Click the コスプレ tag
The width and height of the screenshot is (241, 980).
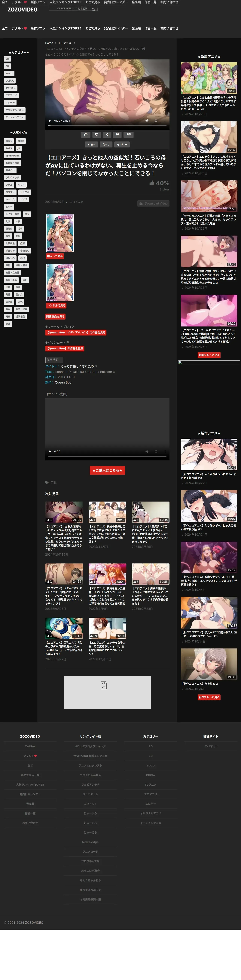click(x=10, y=192)
